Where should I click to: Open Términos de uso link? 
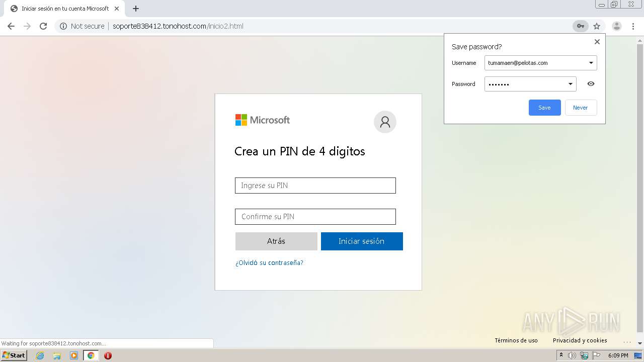pyautogui.click(x=516, y=340)
